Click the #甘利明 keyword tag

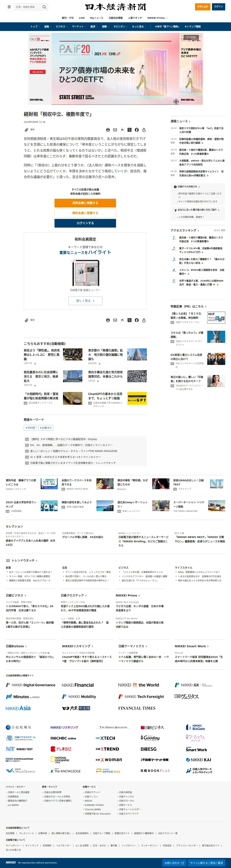[30, 428]
